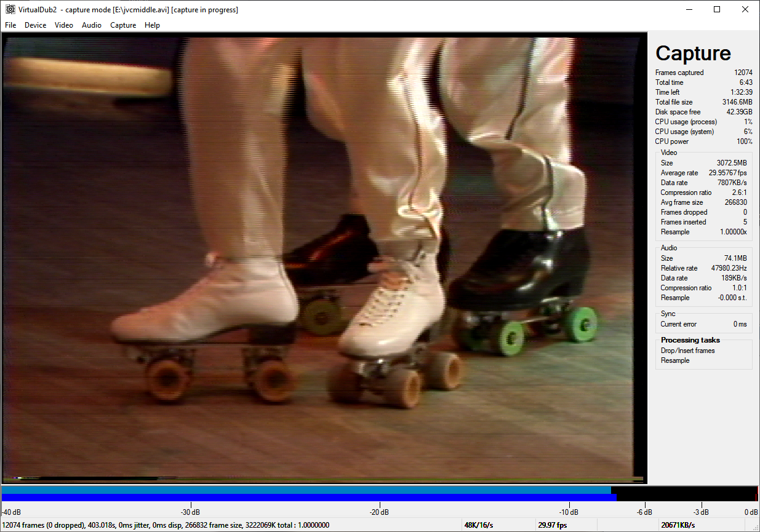Select Drop/Insert frames under Processing tasks
The height and width of the screenshot is (532, 760).
(687, 351)
